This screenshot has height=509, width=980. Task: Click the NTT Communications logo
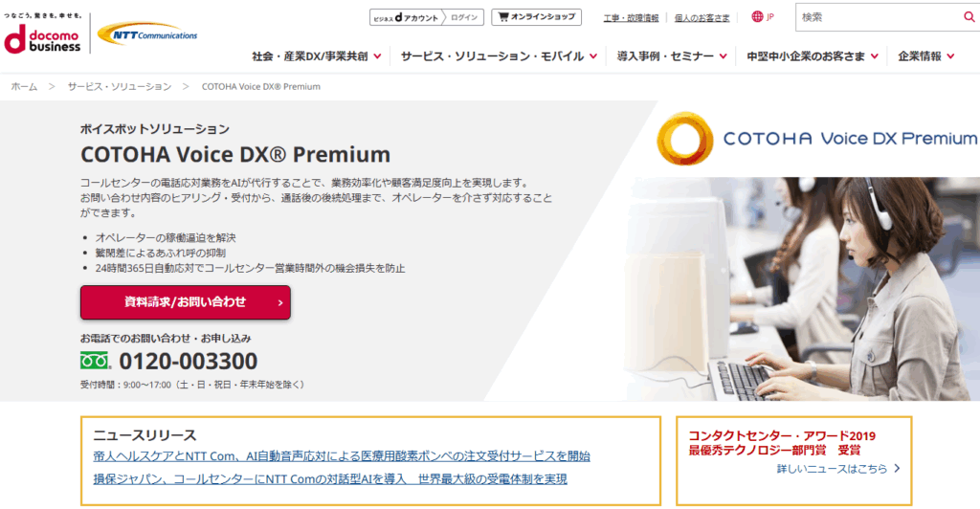pos(147,34)
